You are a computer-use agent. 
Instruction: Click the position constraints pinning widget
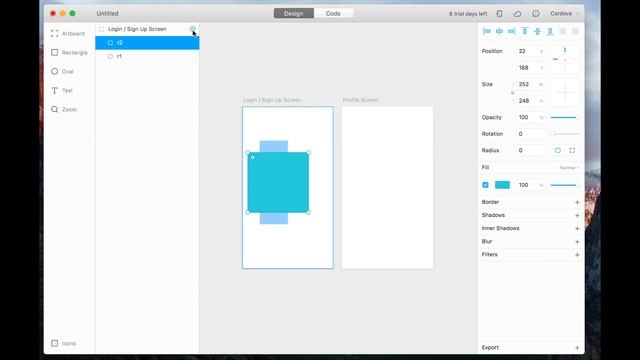coord(565,60)
